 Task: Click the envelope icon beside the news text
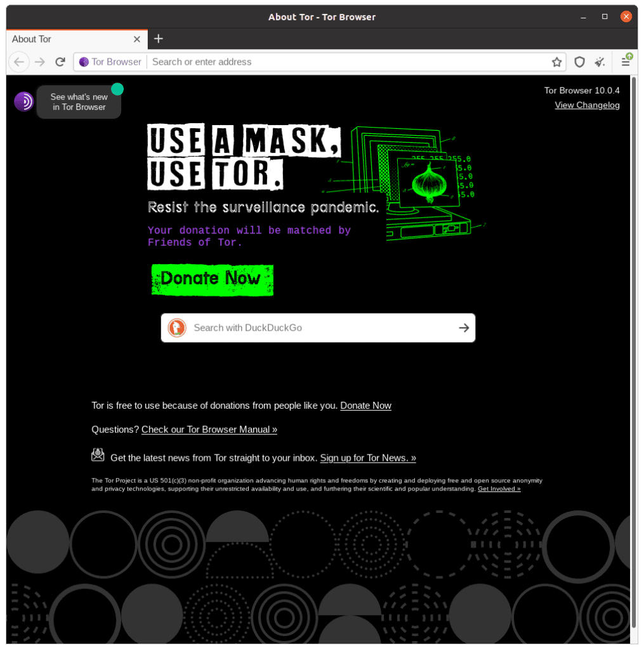point(98,454)
